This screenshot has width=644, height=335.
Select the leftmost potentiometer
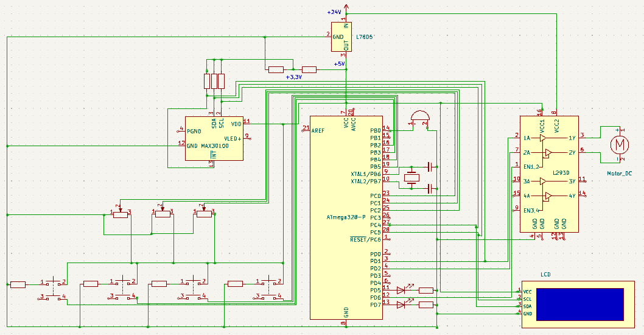[121, 213]
